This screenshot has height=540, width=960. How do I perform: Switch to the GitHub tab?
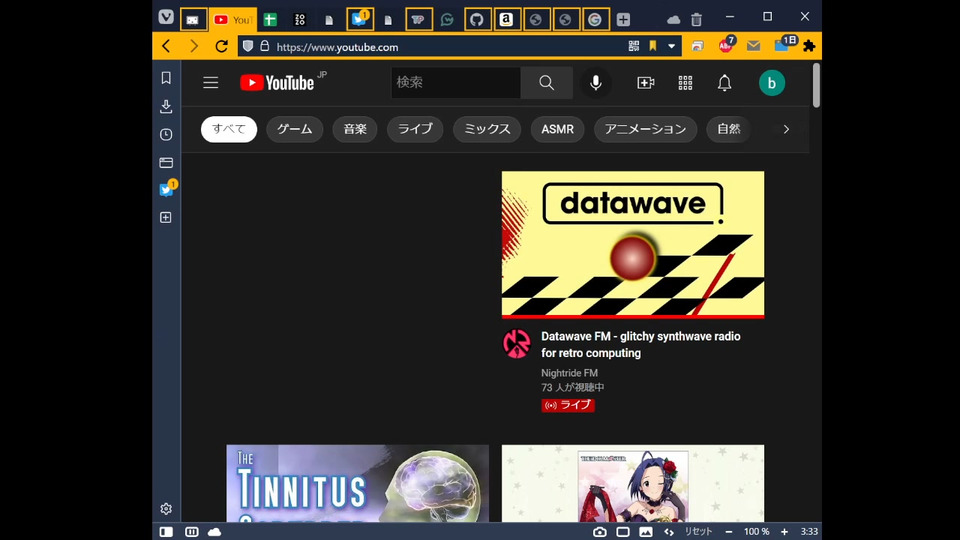477,20
